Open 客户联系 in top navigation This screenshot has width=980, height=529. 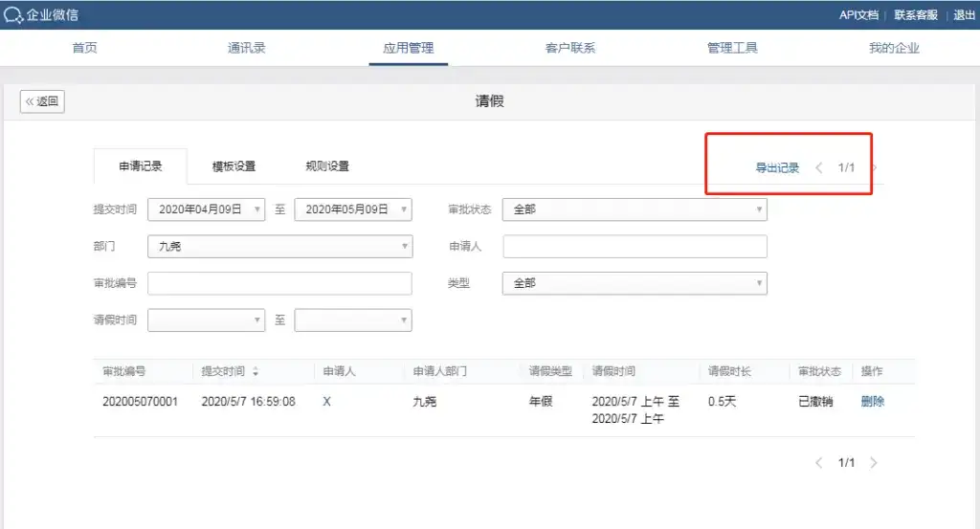[x=570, y=48]
